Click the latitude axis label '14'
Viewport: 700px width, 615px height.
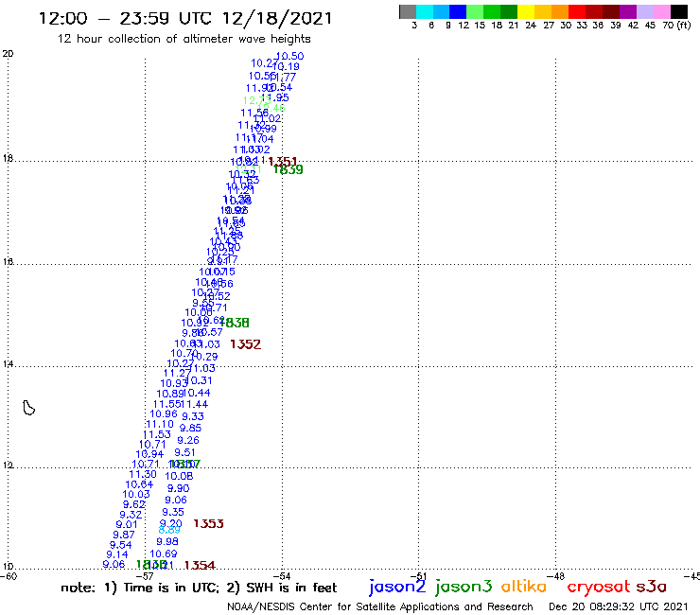(x=8, y=364)
